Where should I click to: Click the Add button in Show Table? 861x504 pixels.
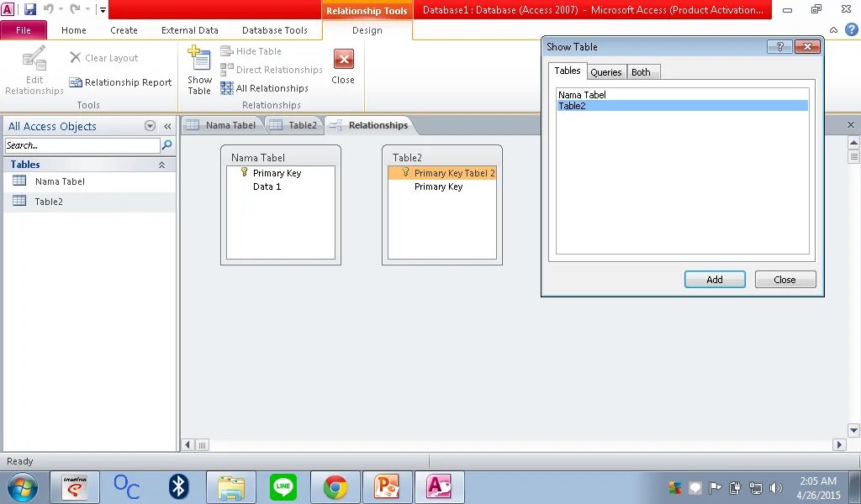tap(715, 279)
